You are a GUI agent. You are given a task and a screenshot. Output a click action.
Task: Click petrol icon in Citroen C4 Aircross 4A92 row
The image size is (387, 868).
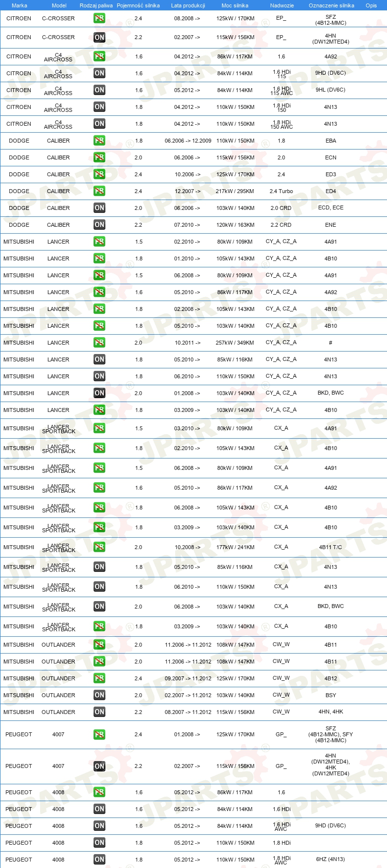(x=99, y=56)
